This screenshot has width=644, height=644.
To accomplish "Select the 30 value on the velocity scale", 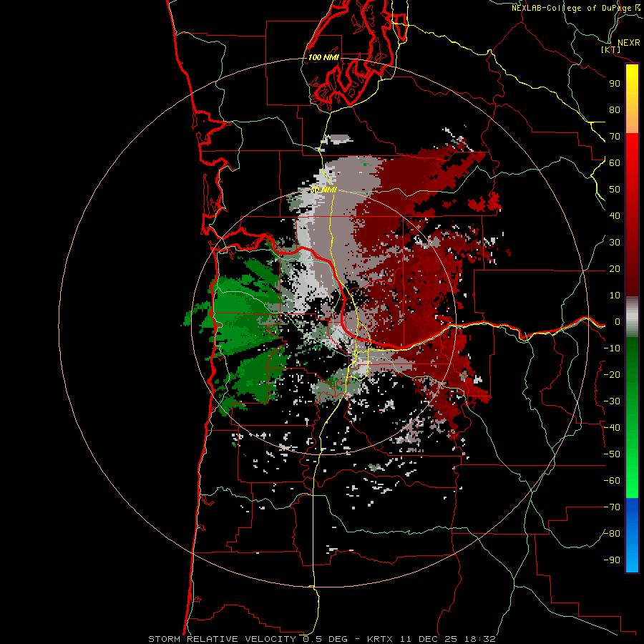I will 615,243.
